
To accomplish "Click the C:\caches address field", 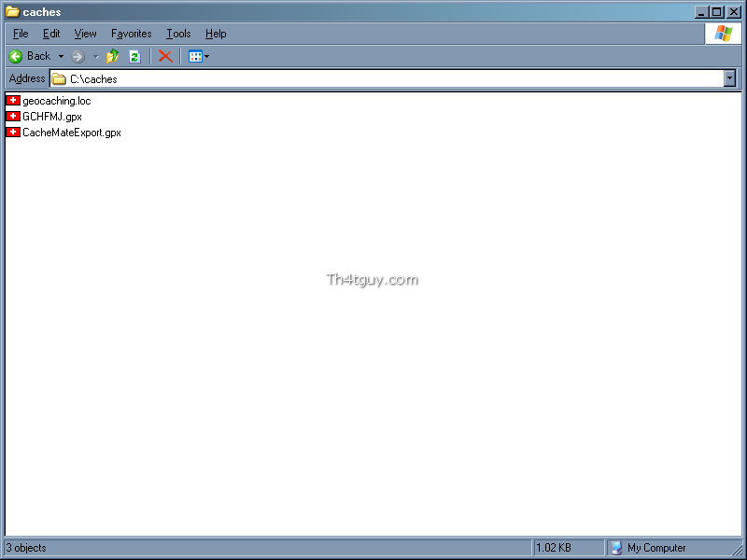I will 373,79.
